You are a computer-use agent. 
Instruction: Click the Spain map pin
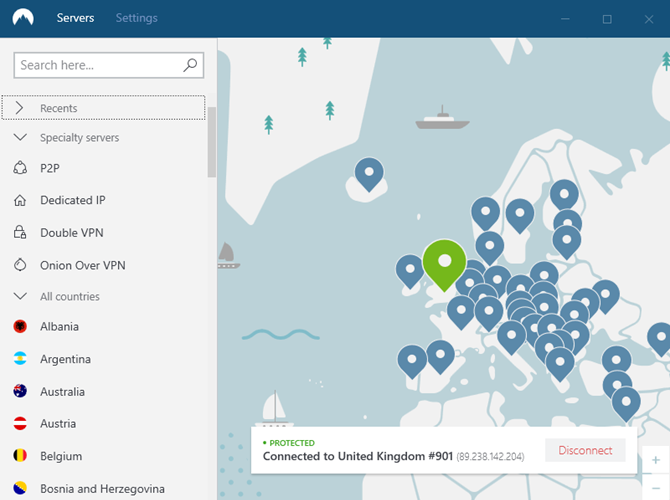tap(440, 356)
